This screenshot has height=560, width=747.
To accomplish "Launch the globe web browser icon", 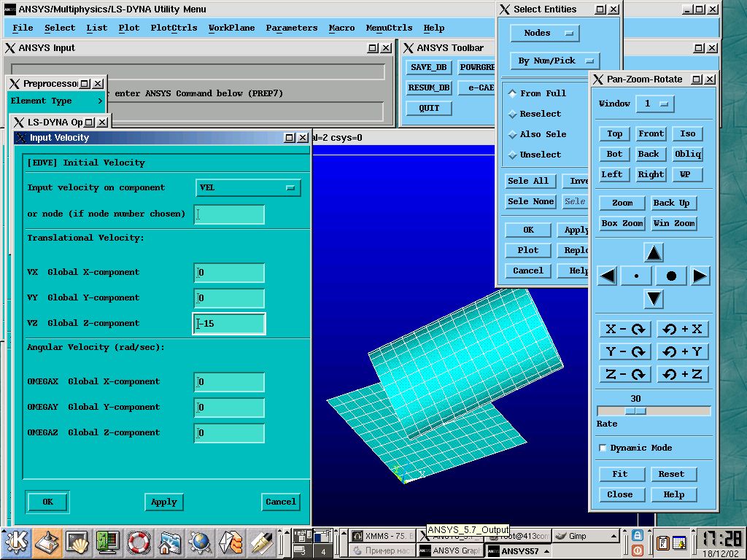I will tap(200, 542).
